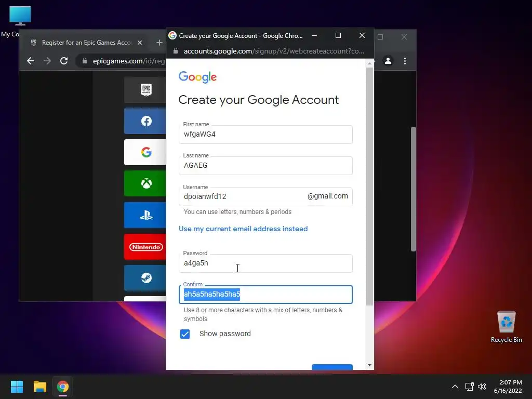
Task: Click the '@gmail.com' suffix text
Action: coord(327,196)
